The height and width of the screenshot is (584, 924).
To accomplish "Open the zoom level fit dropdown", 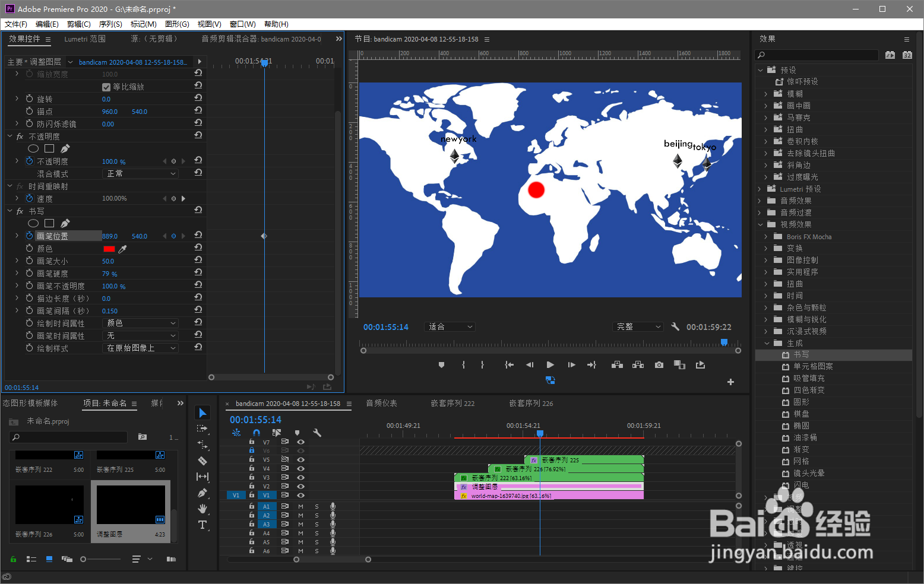I will tap(450, 326).
